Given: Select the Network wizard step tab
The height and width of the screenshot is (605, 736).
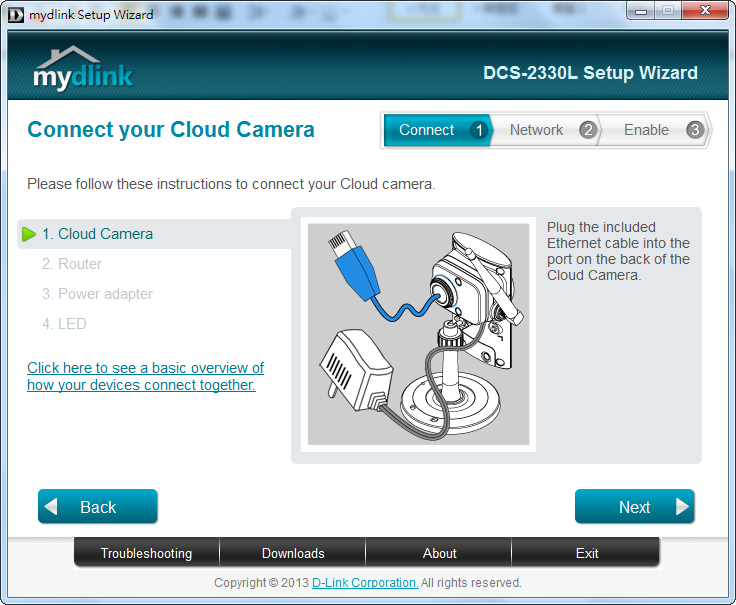Looking at the screenshot, I should pyautogui.click(x=536, y=130).
